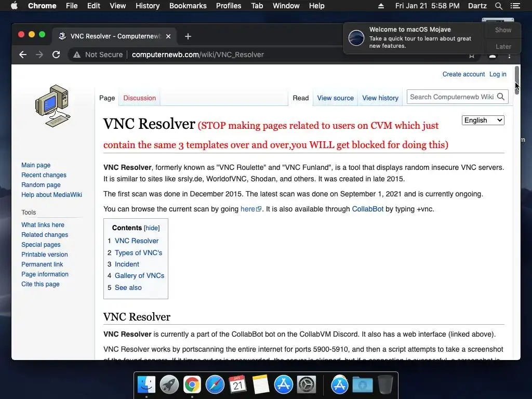Open System Preferences from the dock

coord(307,385)
